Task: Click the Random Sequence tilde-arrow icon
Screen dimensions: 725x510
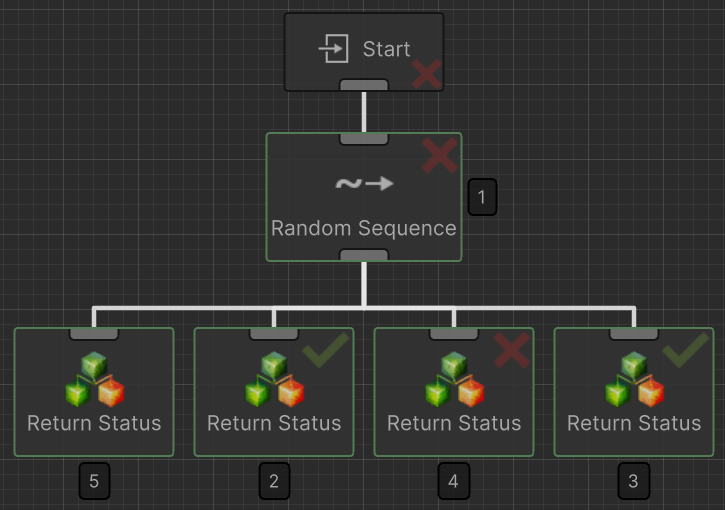Action: (363, 184)
